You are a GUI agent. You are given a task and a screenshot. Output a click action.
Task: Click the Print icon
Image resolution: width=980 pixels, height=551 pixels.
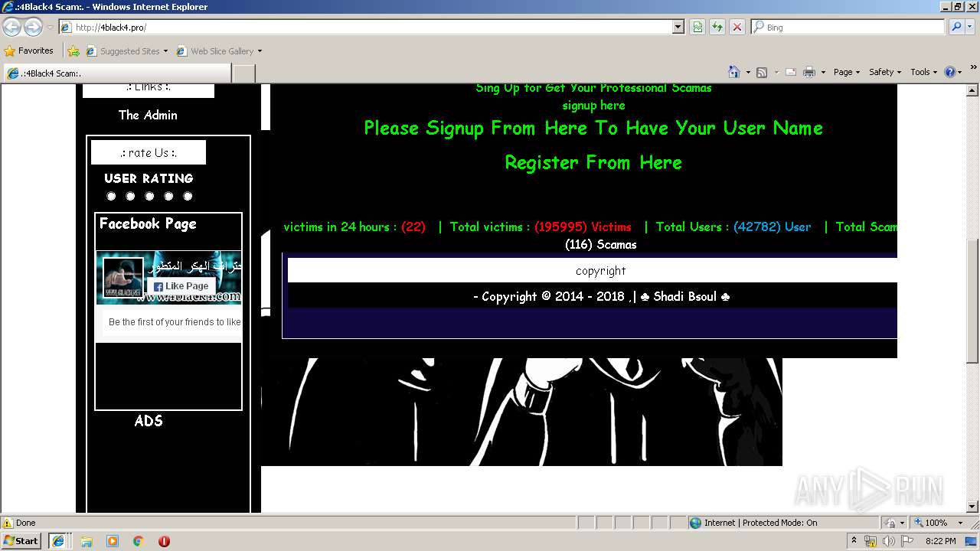click(x=809, y=72)
